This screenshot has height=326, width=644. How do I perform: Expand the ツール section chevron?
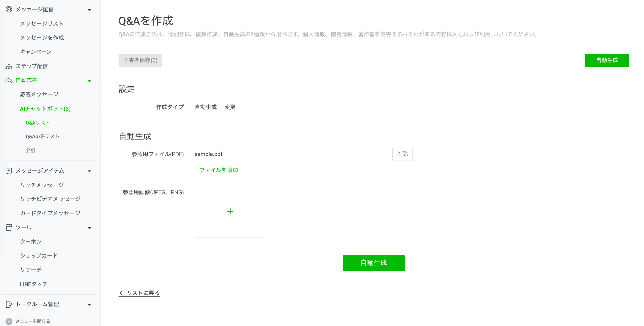[x=89, y=228]
